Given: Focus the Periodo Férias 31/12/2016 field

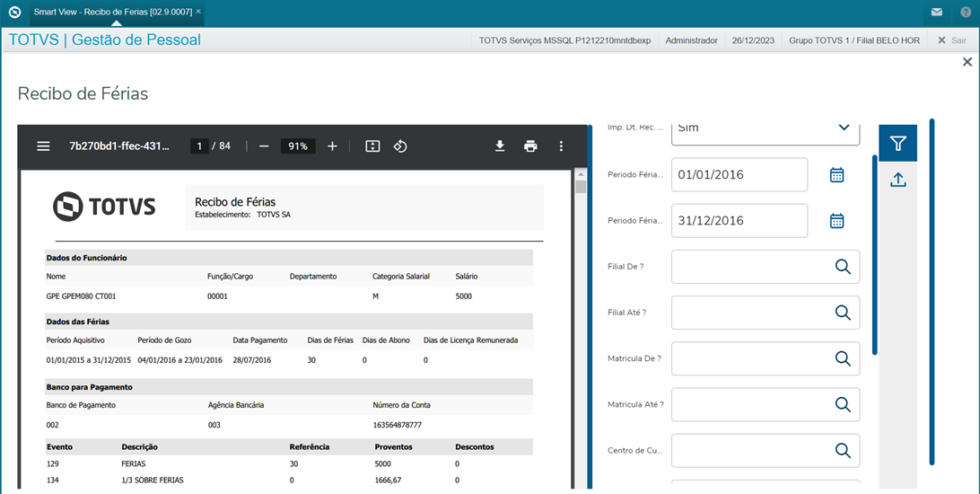Looking at the screenshot, I should [739, 221].
